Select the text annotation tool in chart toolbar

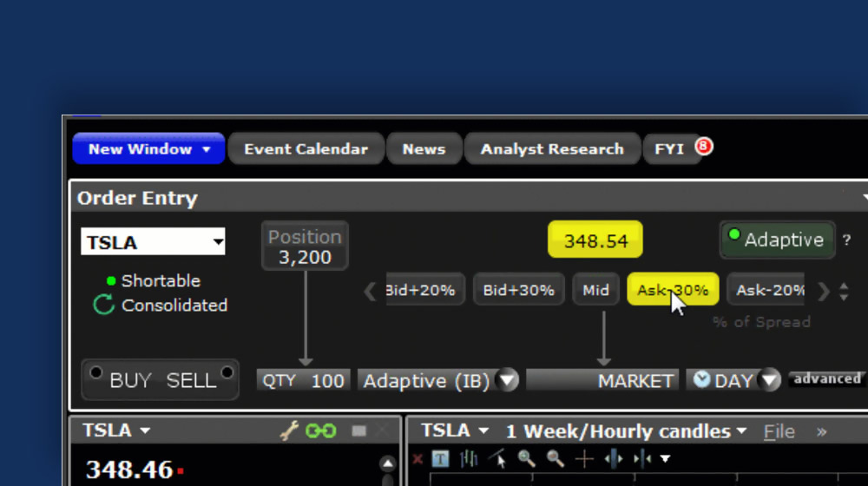tap(441, 459)
